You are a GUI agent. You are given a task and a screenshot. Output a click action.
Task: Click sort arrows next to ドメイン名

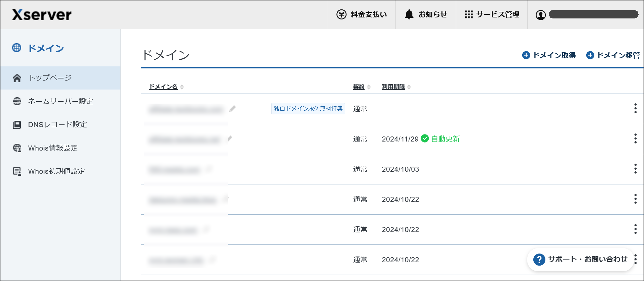(182, 87)
